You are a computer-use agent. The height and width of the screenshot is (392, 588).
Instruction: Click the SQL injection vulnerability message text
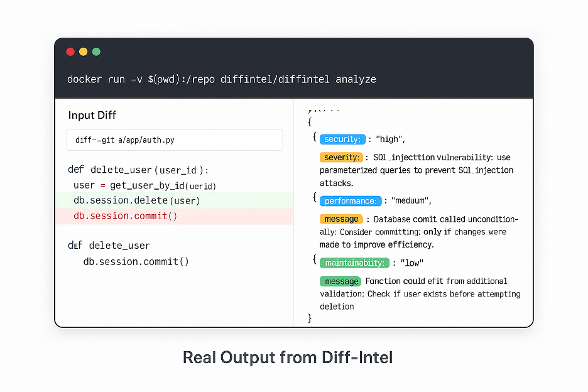416,170
